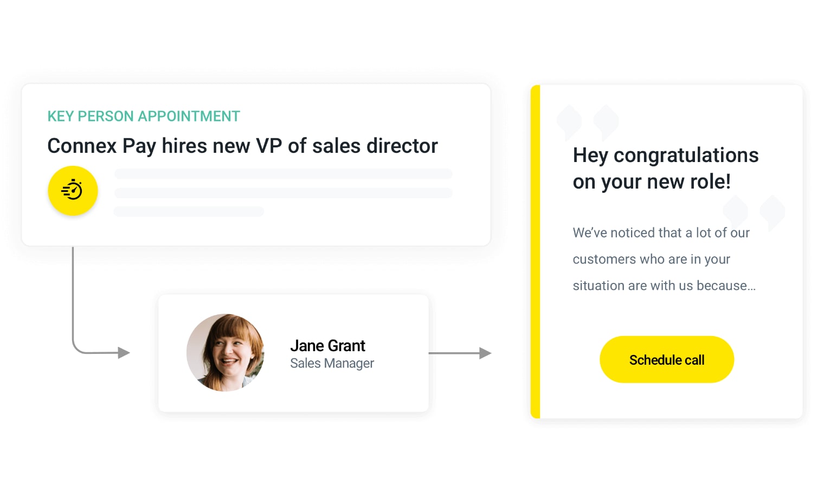Click the arrow pointing to message card
This screenshot has height=504, width=824.
[460, 353]
